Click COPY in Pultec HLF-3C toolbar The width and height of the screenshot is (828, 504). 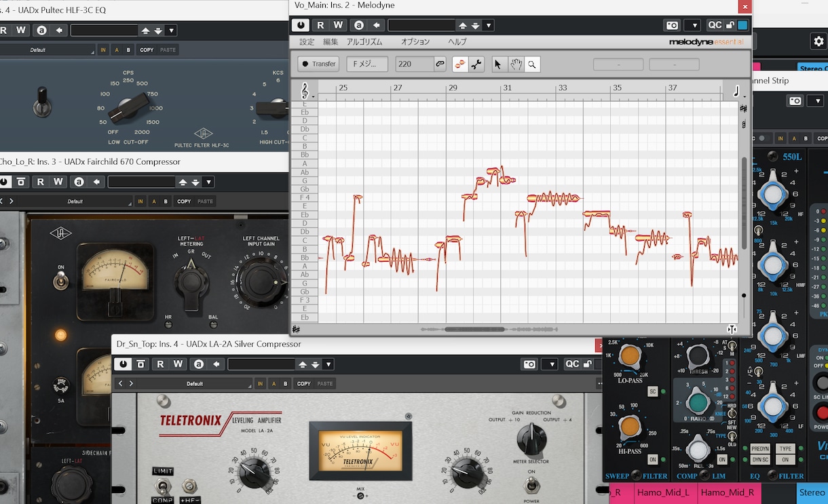(x=147, y=50)
